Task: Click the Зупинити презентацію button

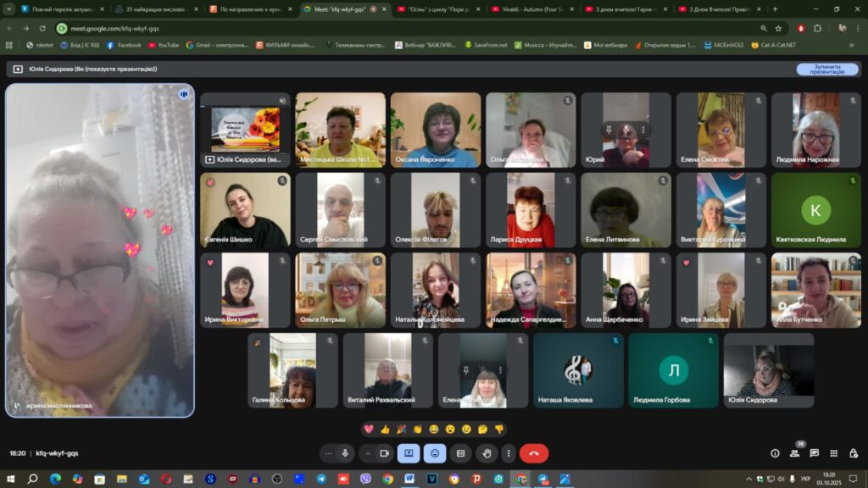Action: 821,69
